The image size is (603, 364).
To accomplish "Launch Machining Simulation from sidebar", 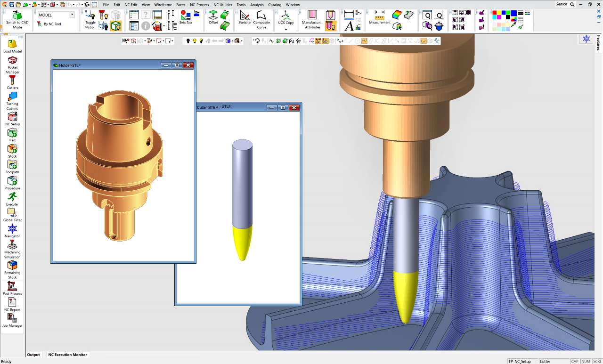I will click(x=12, y=249).
